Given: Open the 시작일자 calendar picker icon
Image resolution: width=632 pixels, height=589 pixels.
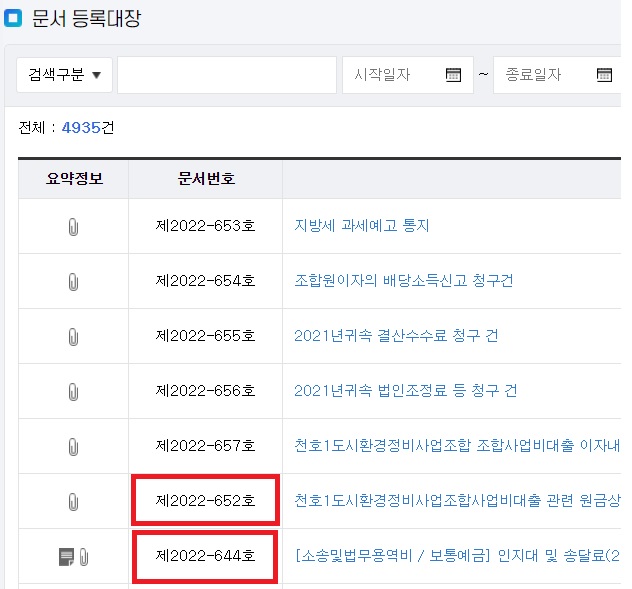Looking at the screenshot, I should (453, 75).
